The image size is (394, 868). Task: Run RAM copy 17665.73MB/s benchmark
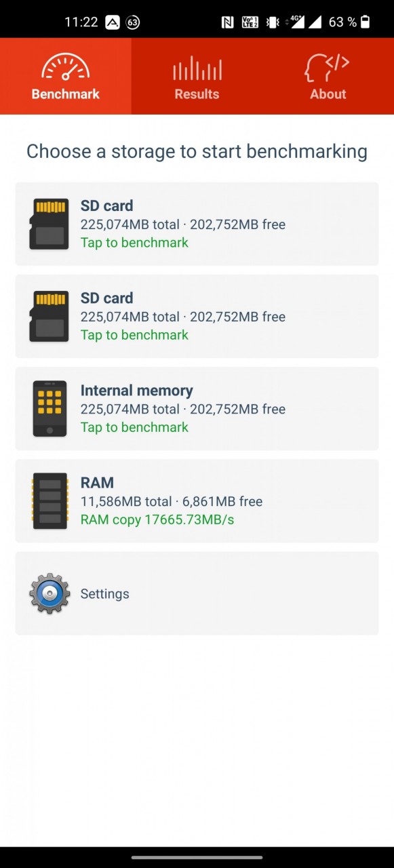(x=157, y=519)
